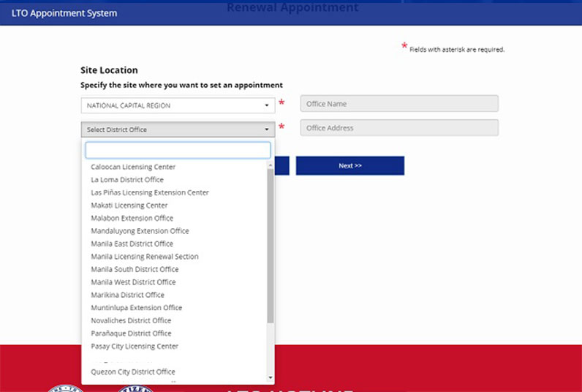Image resolution: width=582 pixels, height=392 pixels.
Task: Select Caloocan Licensing Center
Action: pyautogui.click(x=133, y=167)
